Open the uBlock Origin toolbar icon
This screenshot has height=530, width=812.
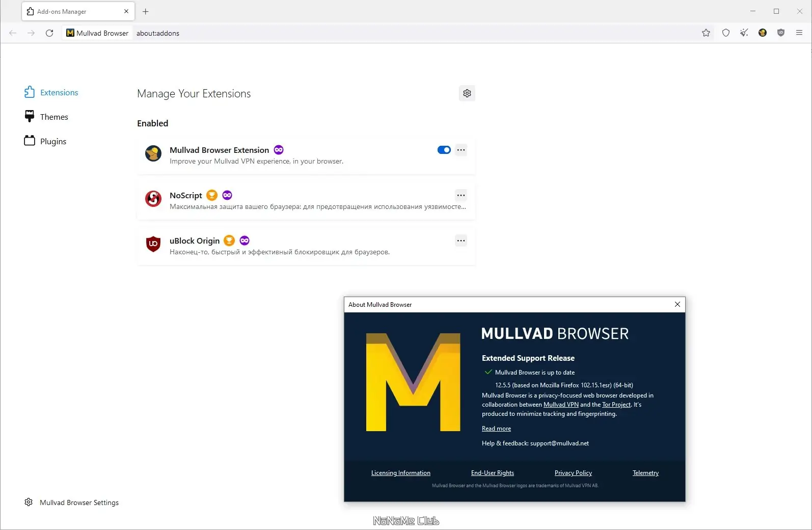(x=781, y=33)
